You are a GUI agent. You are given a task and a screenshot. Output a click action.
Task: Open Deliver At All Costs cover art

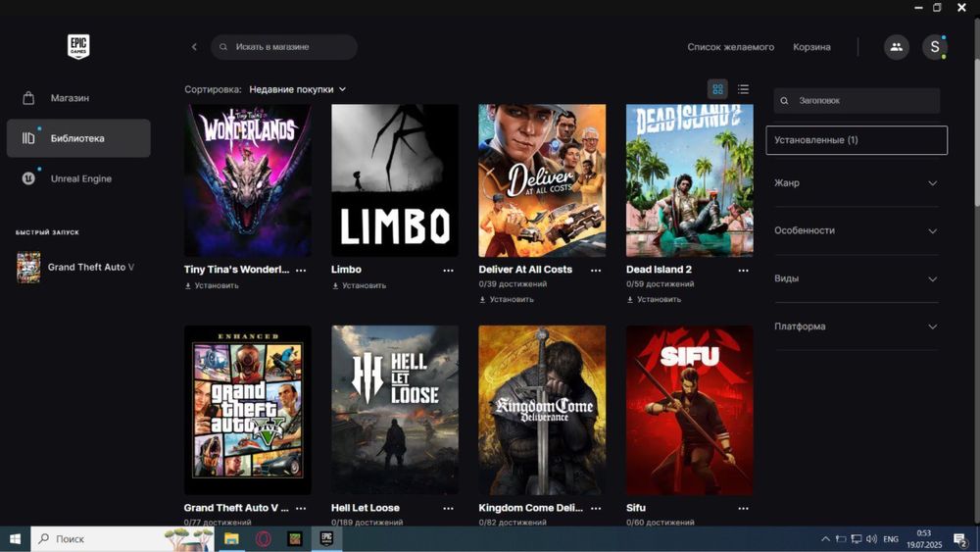[542, 180]
